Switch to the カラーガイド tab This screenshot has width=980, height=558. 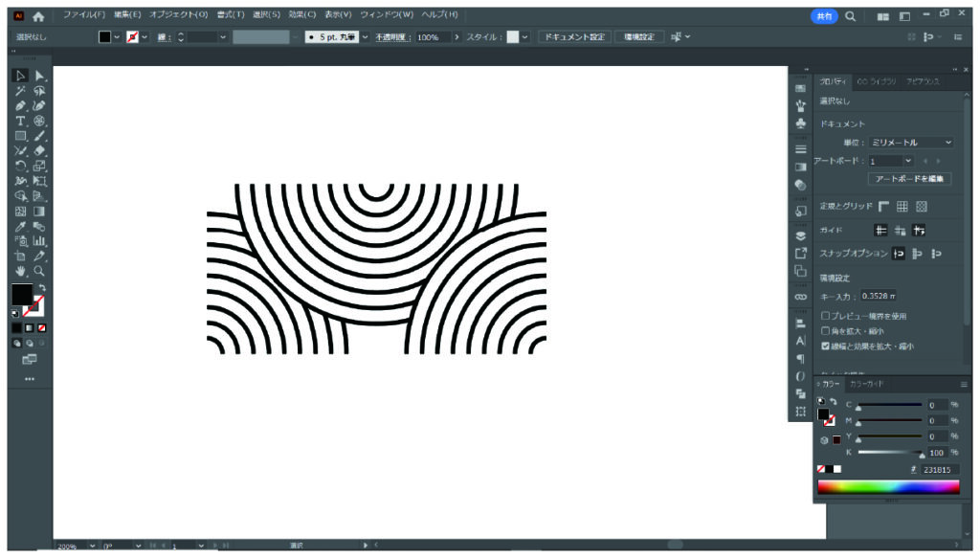pyautogui.click(x=866, y=385)
